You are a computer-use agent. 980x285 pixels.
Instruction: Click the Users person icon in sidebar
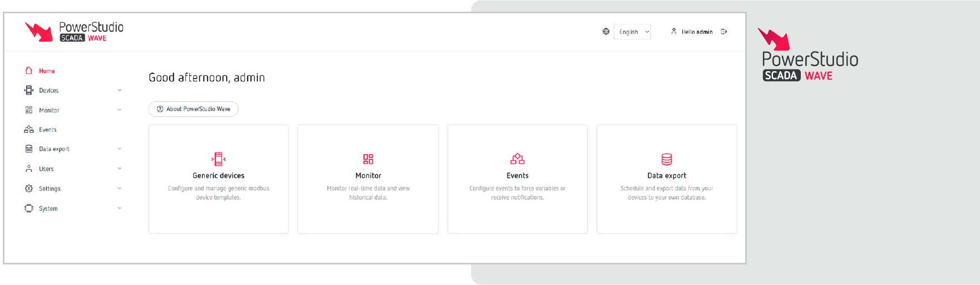29,168
